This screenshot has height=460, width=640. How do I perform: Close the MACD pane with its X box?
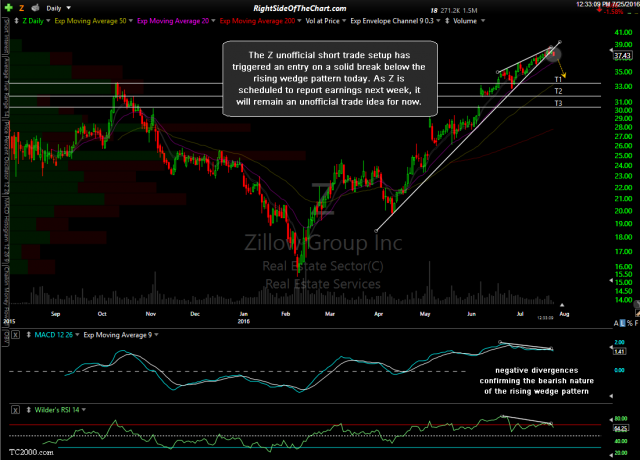(x=15, y=335)
